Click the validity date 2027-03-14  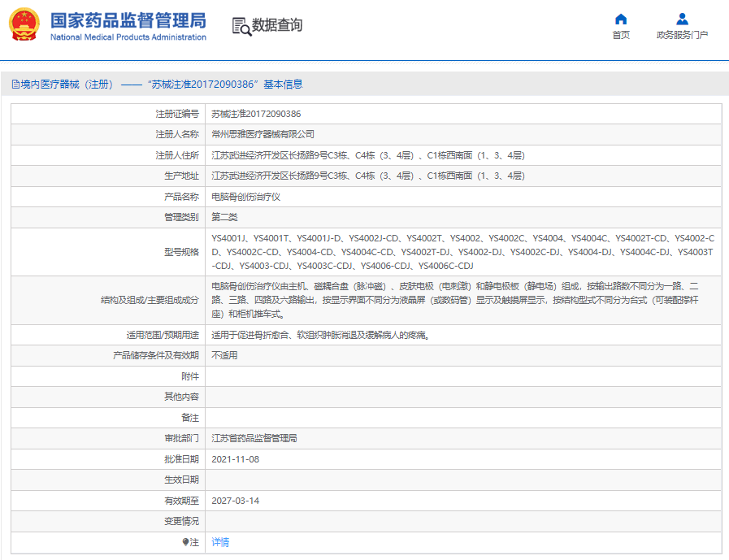235,501
